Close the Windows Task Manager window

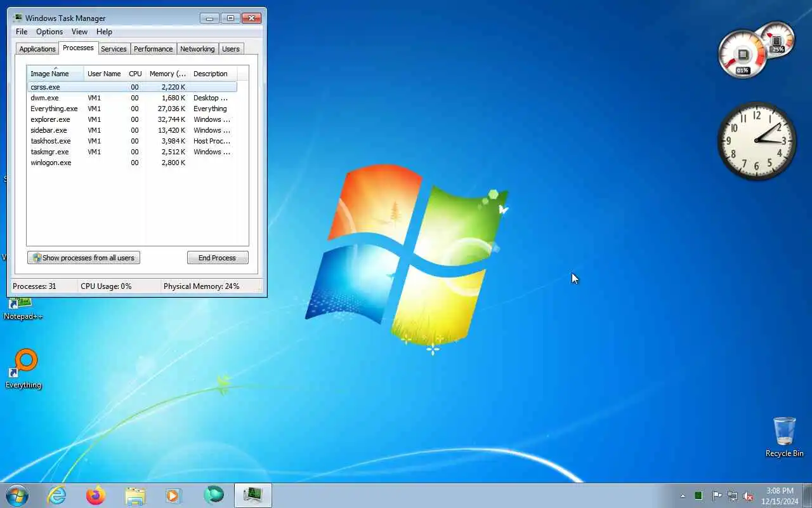tap(252, 18)
